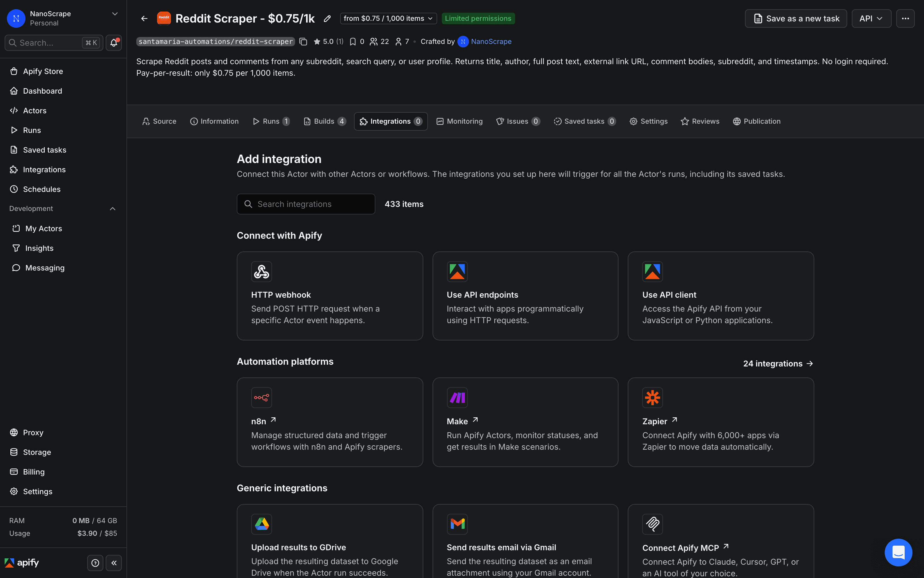Select the Integrations tab

(x=391, y=121)
